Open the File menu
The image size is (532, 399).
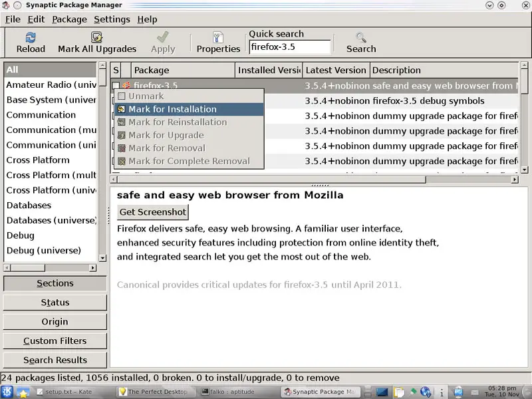[13, 19]
